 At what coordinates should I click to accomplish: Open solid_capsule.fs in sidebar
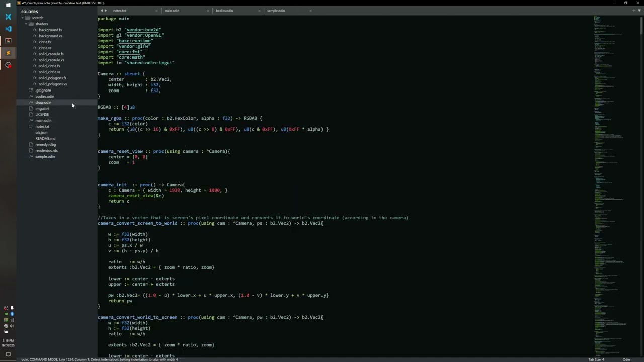51,54
